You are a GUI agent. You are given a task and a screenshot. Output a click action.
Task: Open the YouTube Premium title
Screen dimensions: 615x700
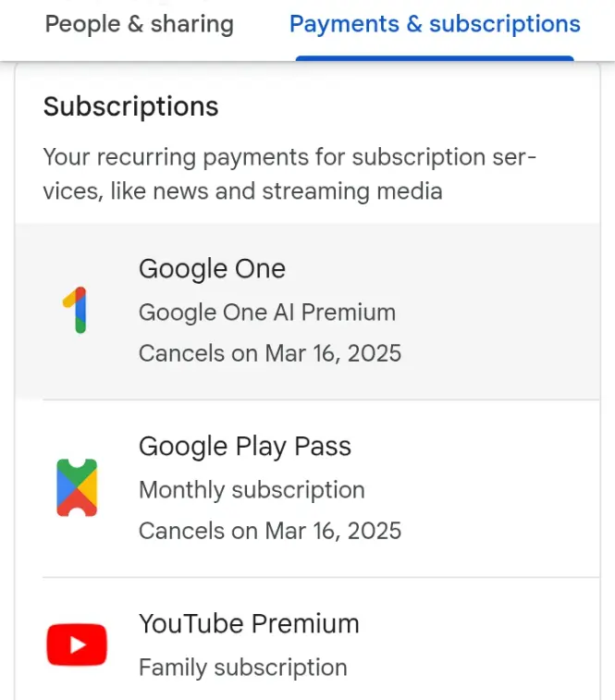click(x=249, y=623)
